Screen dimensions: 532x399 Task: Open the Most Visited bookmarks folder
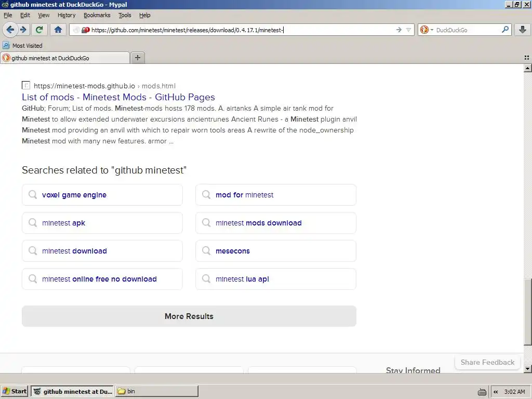tap(23, 46)
